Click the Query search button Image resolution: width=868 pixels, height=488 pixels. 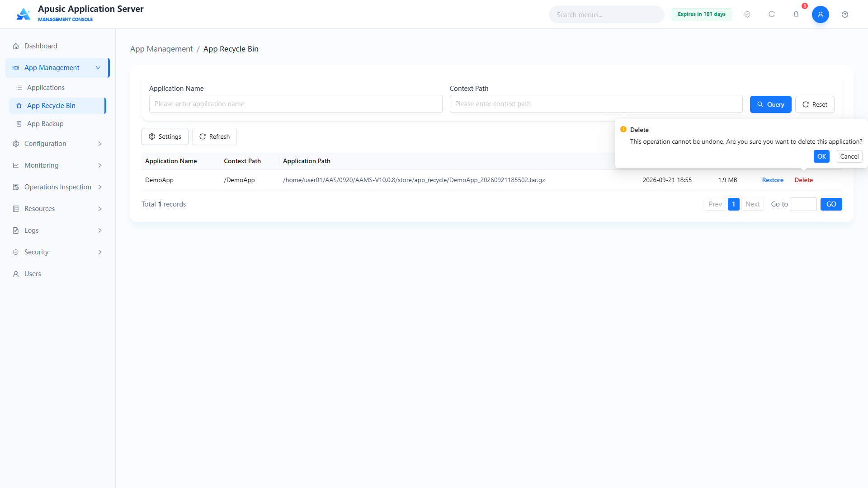click(x=770, y=104)
